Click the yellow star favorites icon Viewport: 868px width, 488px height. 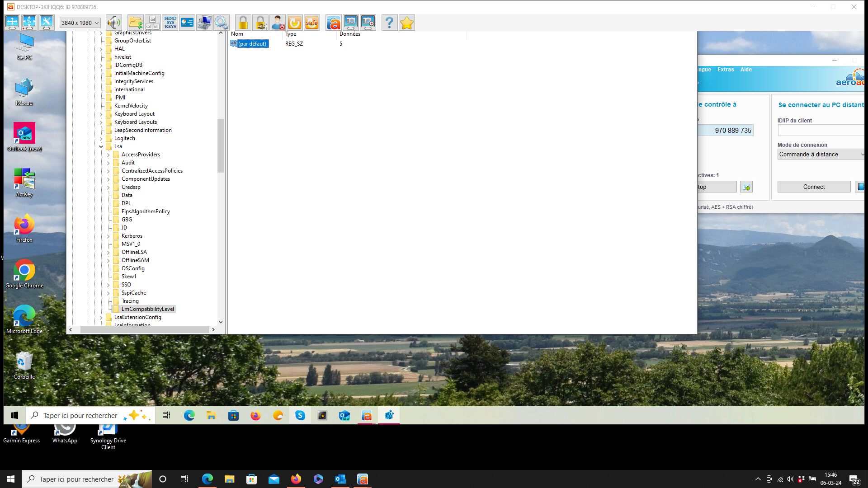click(406, 23)
